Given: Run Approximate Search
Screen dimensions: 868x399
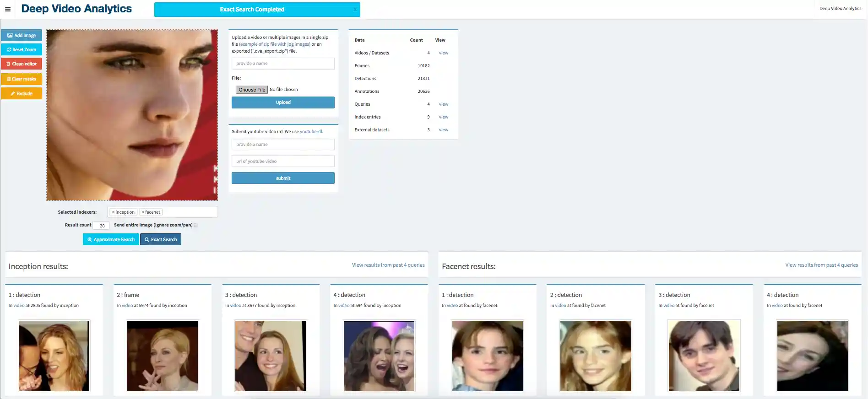Looking at the screenshot, I should [111, 239].
